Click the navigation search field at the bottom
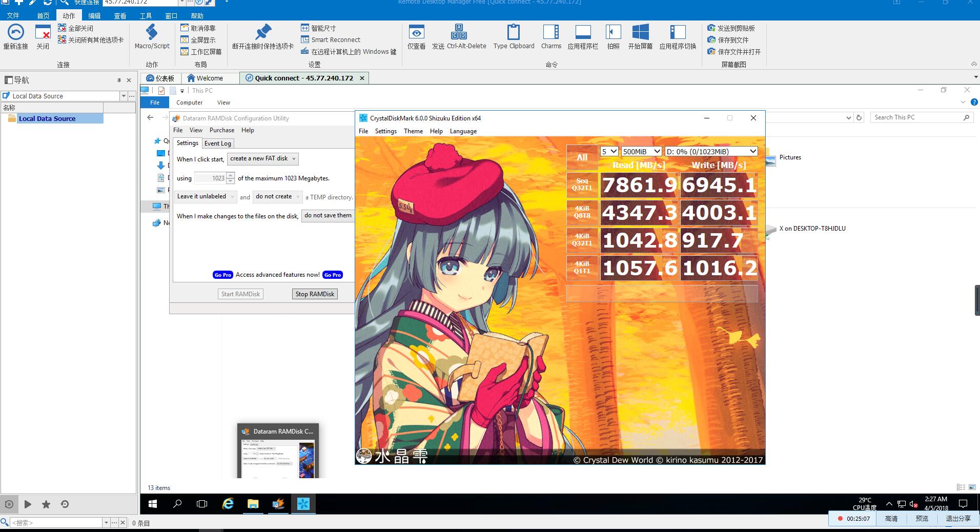980x532 pixels. (56, 523)
